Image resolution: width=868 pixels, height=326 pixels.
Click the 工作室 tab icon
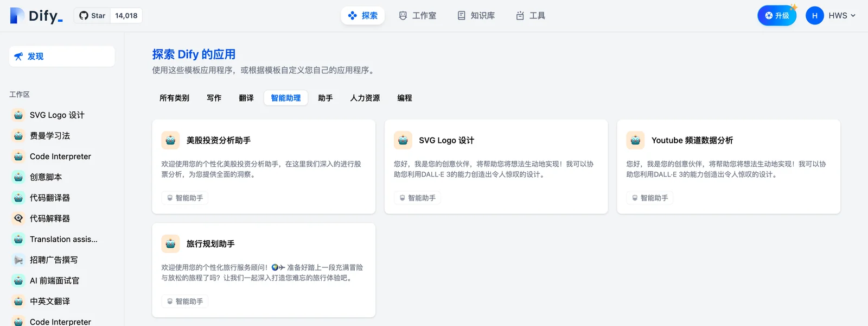pos(403,16)
